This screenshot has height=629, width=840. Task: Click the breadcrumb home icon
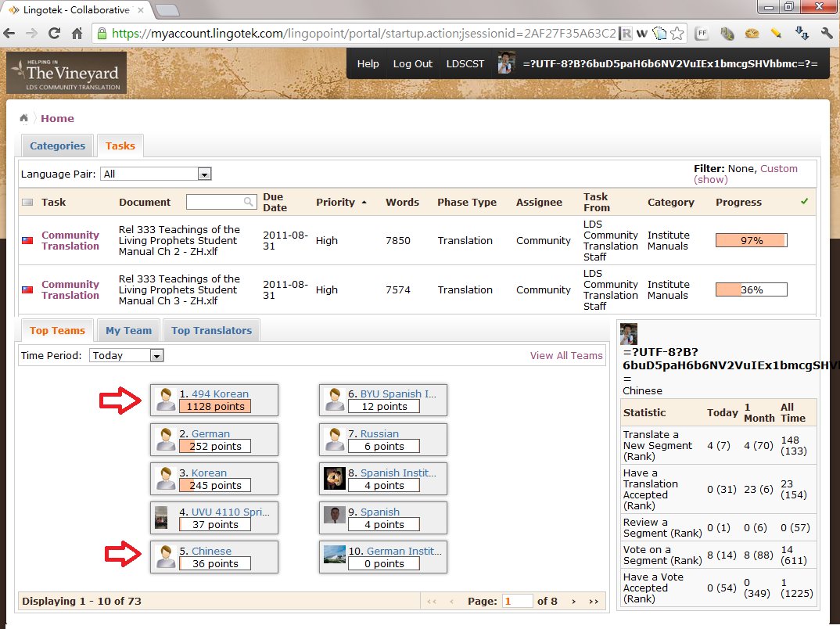(x=23, y=118)
